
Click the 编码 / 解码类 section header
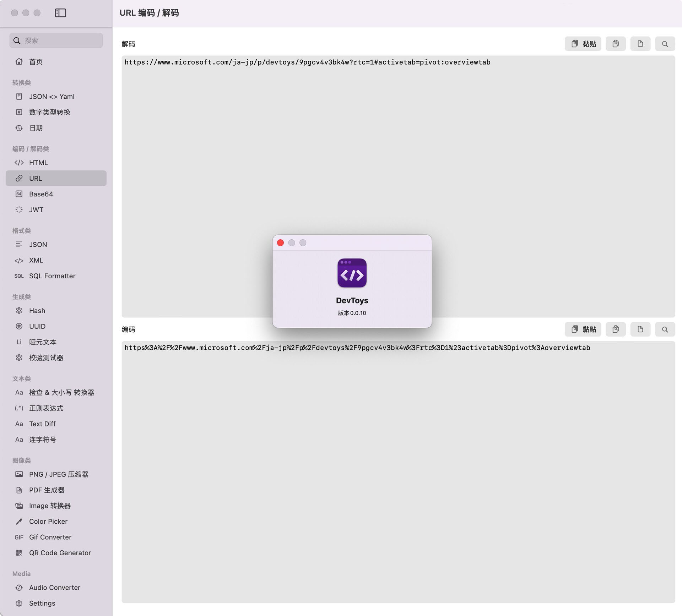(31, 149)
